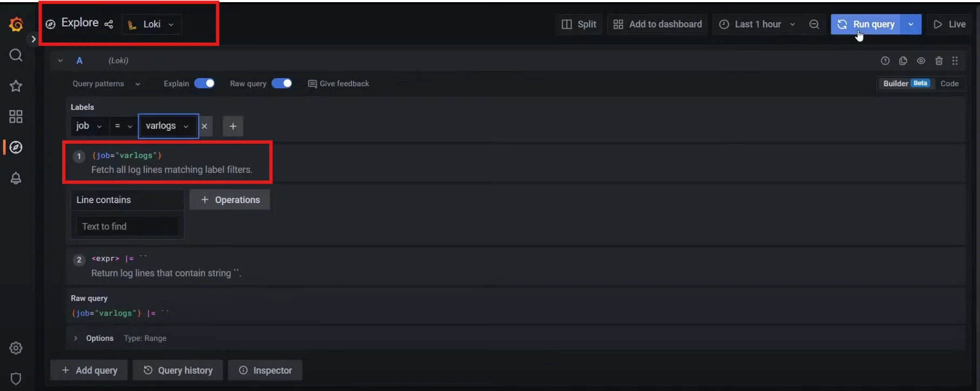Click the Line contains operation header

127,200
